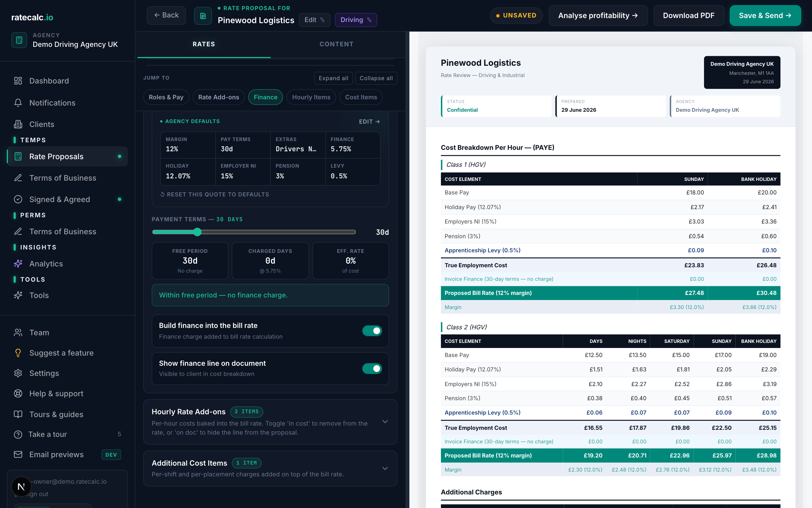Click the MARGIN 12% default cell
Viewport: 812px width, 508px height.
(x=188, y=145)
